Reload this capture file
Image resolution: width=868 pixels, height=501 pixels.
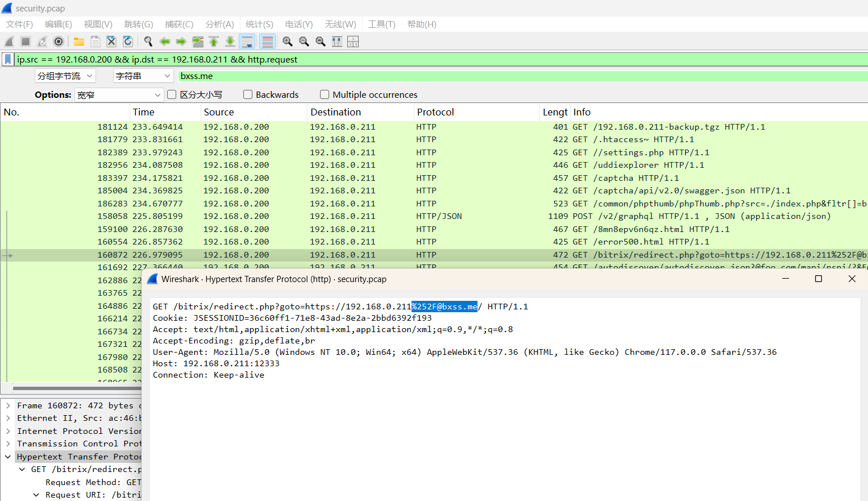click(x=128, y=42)
